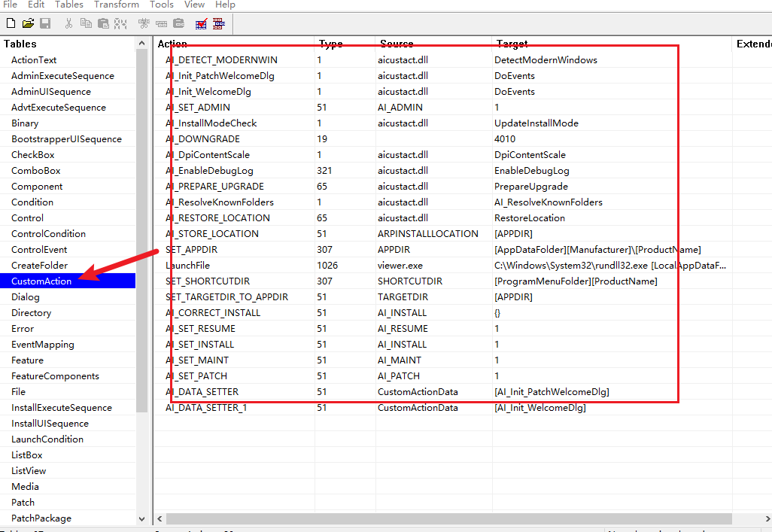Click the Copy toolbar icon
The image size is (772, 532).
(86, 24)
